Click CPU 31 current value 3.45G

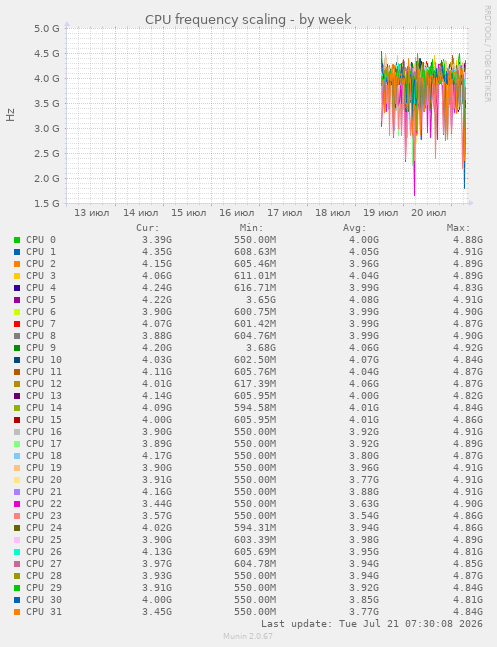click(157, 611)
